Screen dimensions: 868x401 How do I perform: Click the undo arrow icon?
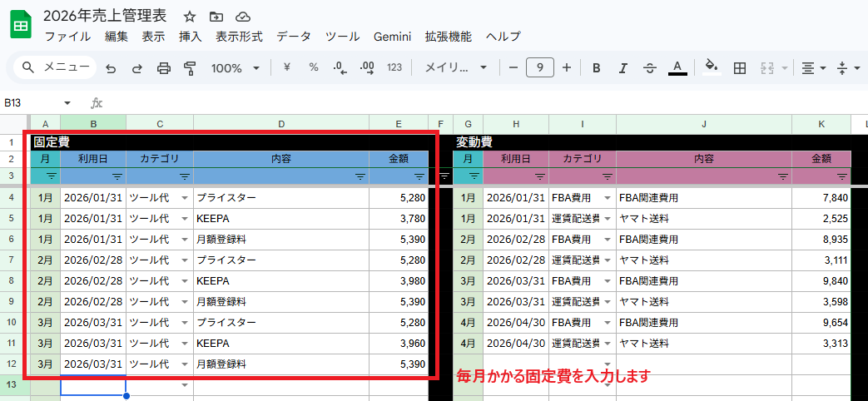[111, 68]
